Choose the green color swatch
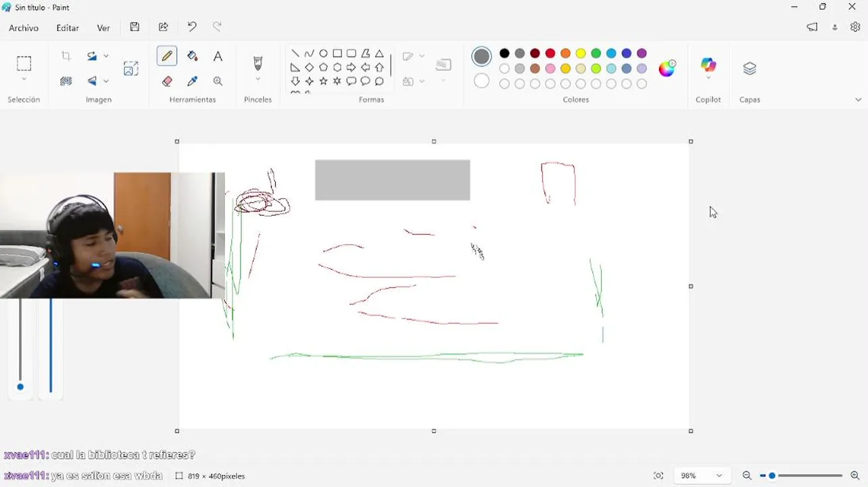Viewport: 868px width, 487px height. pyautogui.click(x=596, y=53)
